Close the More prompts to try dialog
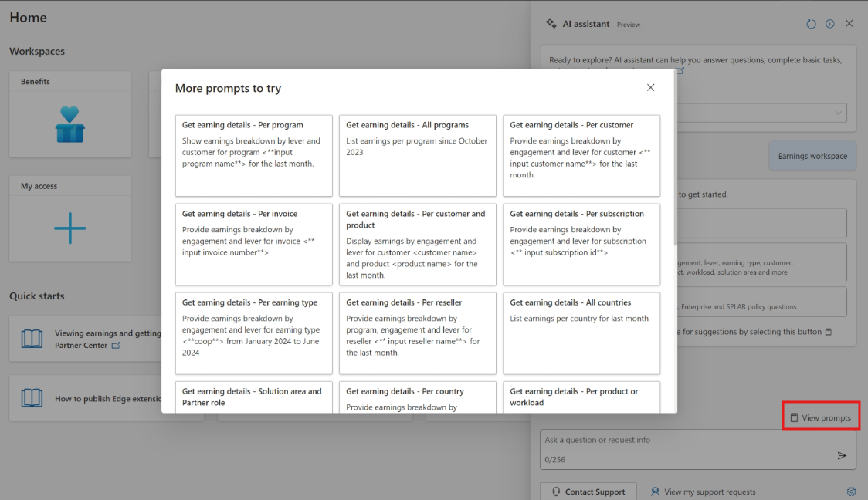The width and height of the screenshot is (868, 500). (650, 88)
